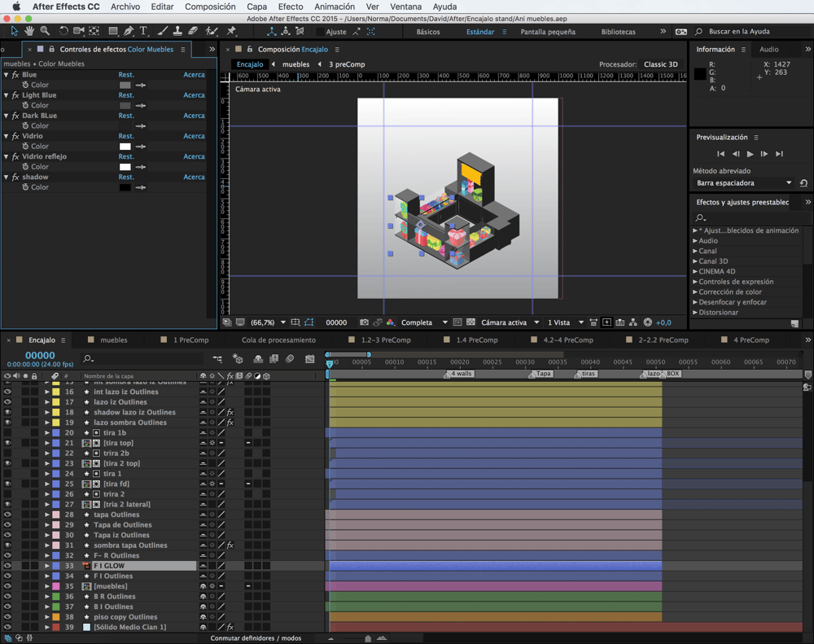Reset the Blue effect with Rest.

[x=126, y=75]
